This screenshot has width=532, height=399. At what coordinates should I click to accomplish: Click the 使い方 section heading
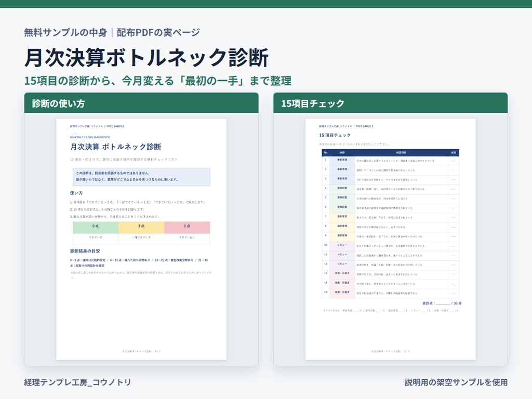coord(76,193)
